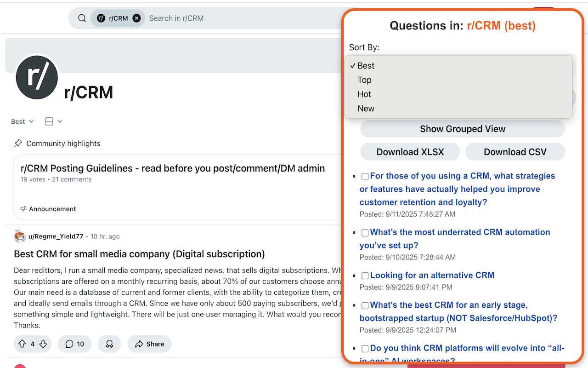This screenshot has height=368, width=588.
Task: Click the u/Regme_Yield77 user avatar
Action: pyautogui.click(x=20, y=236)
